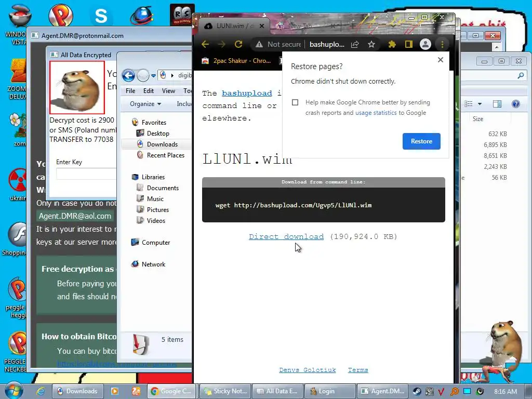Viewport: 532px width, 399px height.
Task: Reload the bashupload page
Action: [x=238, y=44]
